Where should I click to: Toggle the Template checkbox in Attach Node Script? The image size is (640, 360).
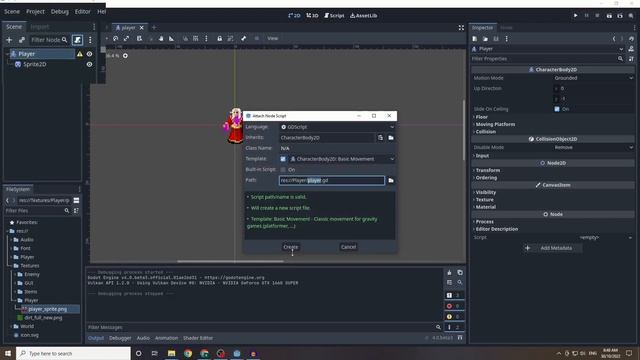(283, 159)
